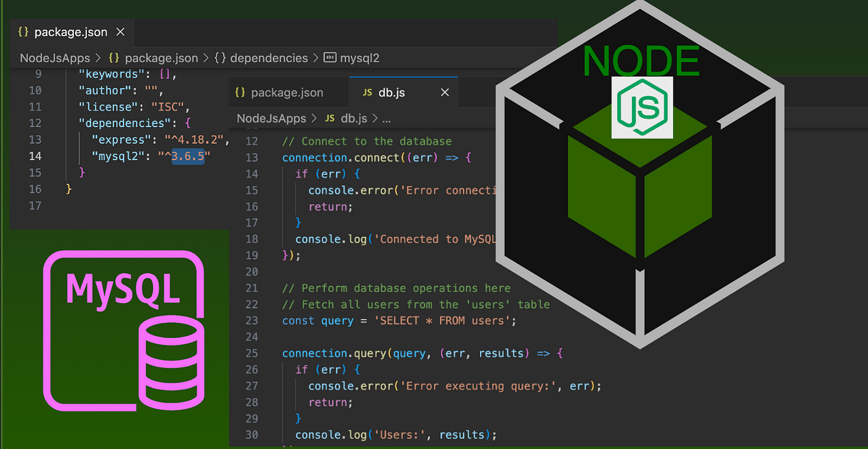The width and height of the screenshot is (868, 449).
Task: Click the braces icon before dependencies breadcrumb
Action: coord(220,58)
